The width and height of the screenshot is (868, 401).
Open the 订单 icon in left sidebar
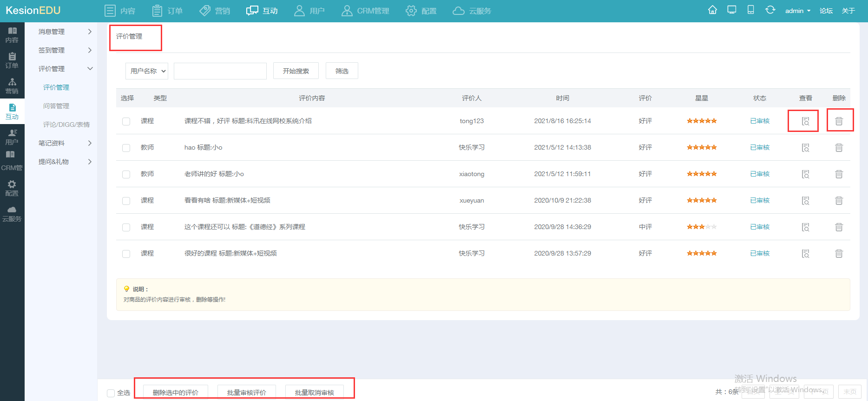tap(12, 60)
